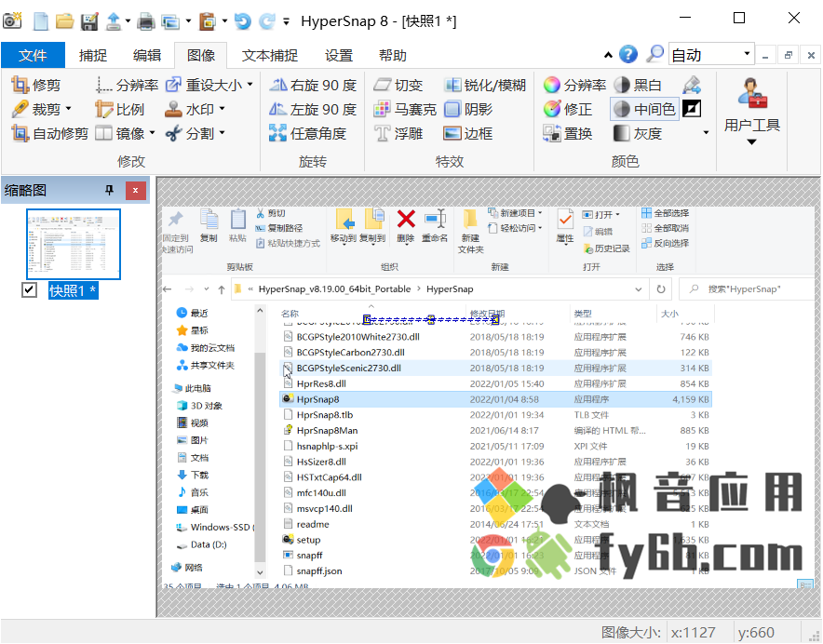Add a 阴影 shadow effect

468,110
